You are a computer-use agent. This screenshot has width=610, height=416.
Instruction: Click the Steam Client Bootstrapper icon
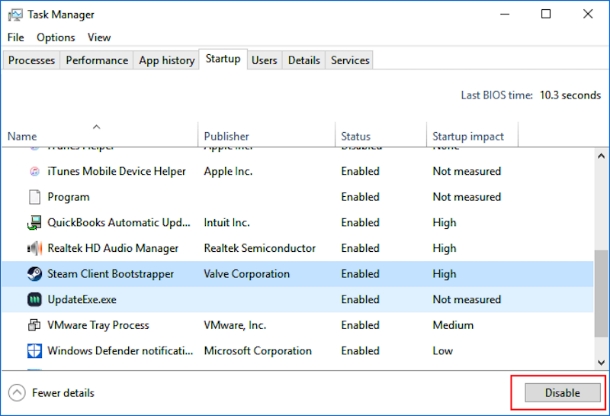pyautogui.click(x=33, y=274)
